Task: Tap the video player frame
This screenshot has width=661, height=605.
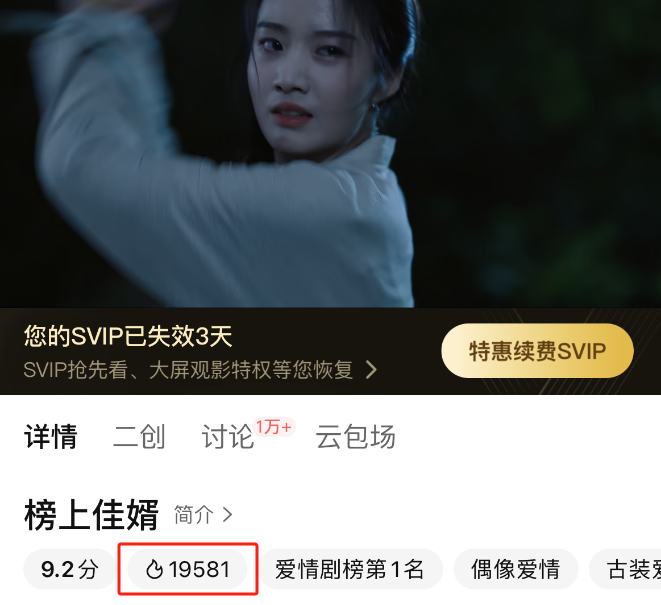Action: [330, 154]
